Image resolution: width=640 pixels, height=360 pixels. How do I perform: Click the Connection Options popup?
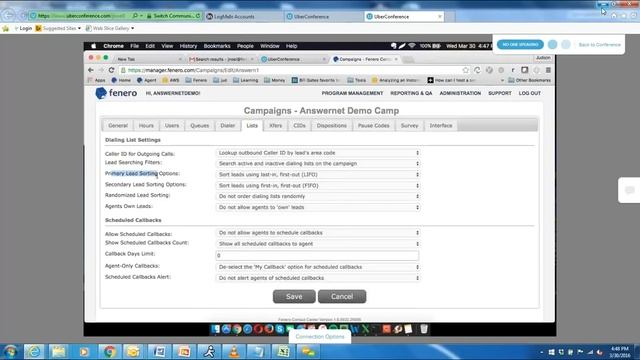click(320, 337)
